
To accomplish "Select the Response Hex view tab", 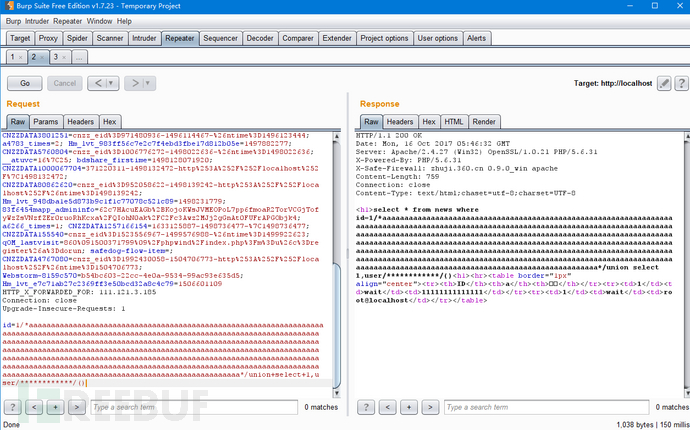I will [429, 122].
